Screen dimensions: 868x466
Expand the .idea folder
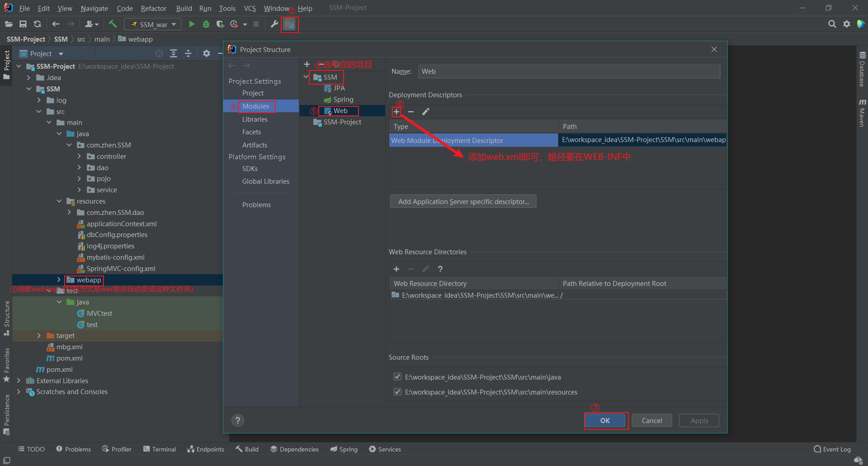[28, 78]
